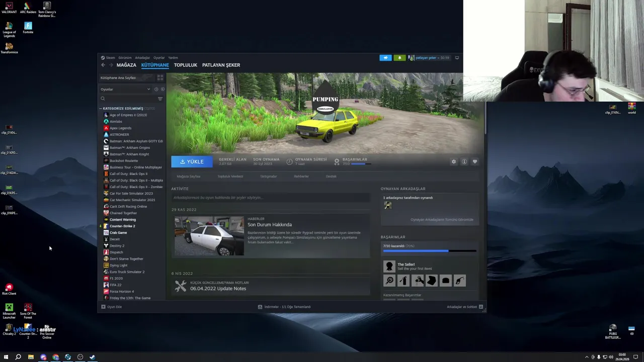Screen dimensions: 644x362
Task: Go forward with the right arrow
Action: pos(111,65)
